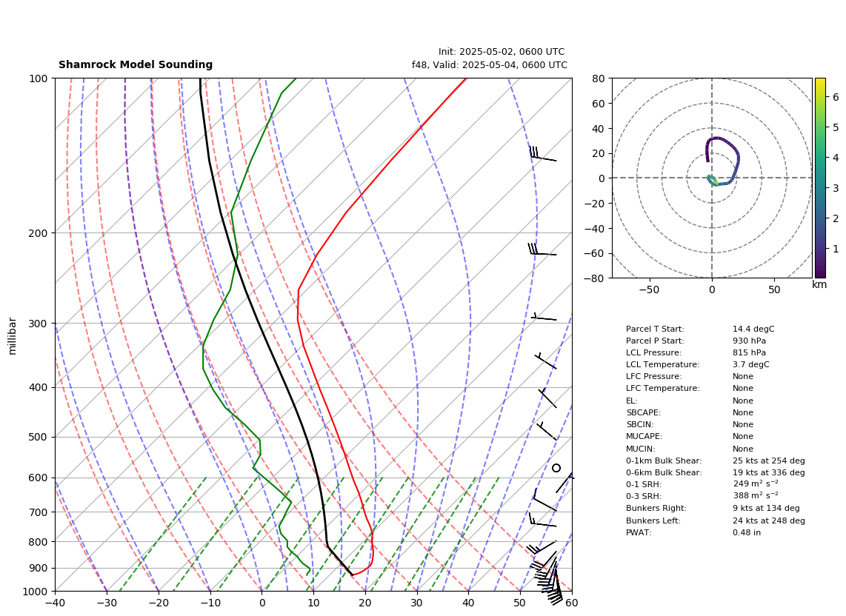This screenshot has width=846, height=616.
Task: Click the millibar y-axis label
Action: pyautogui.click(x=13, y=336)
